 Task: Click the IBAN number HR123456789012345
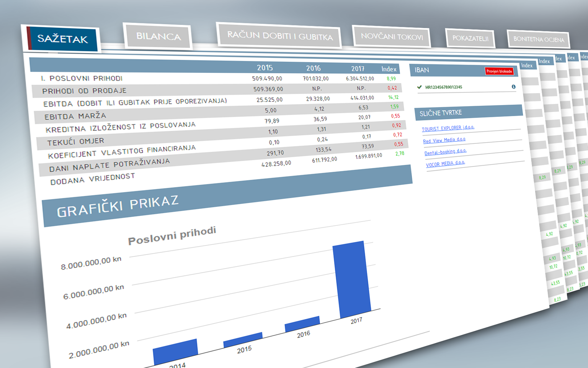click(444, 87)
